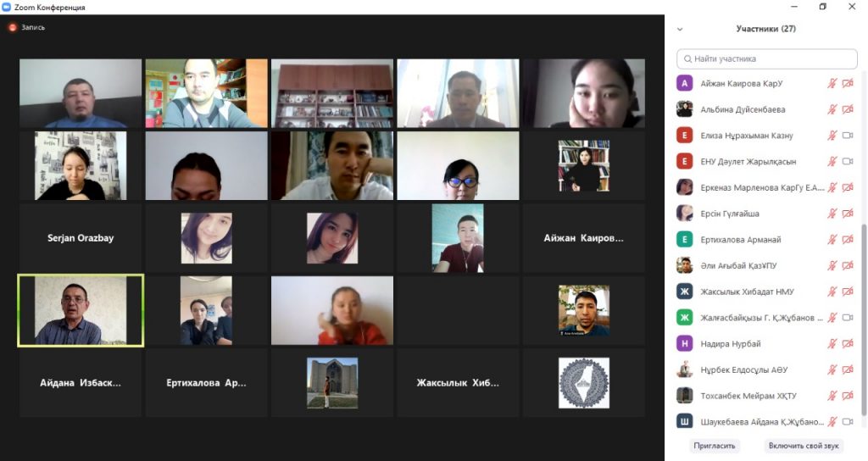Click Шаукебаева Айдана's camera icon
The height and width of the screenshot is (461, 868).
[848, 421]
